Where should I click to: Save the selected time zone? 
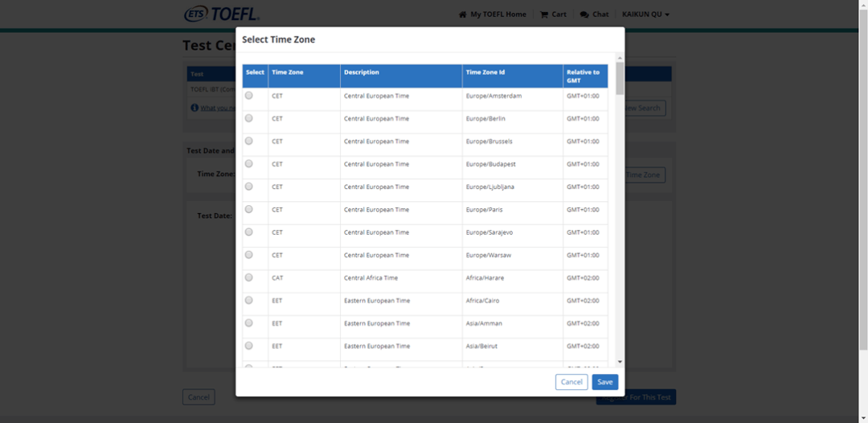[x=604, y=382]
